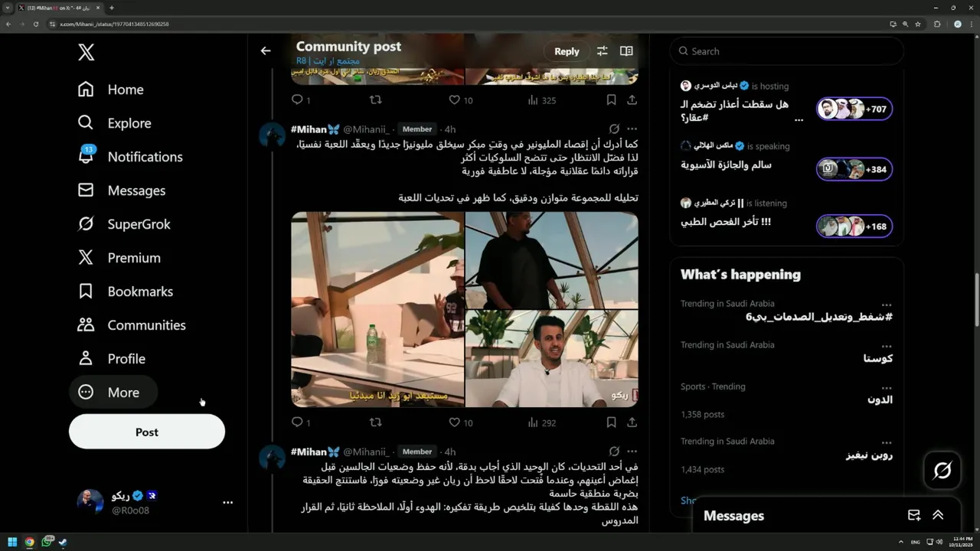
Task: Open options for كوستا trend
Action: pyautogui.click(x=886, y=346)
